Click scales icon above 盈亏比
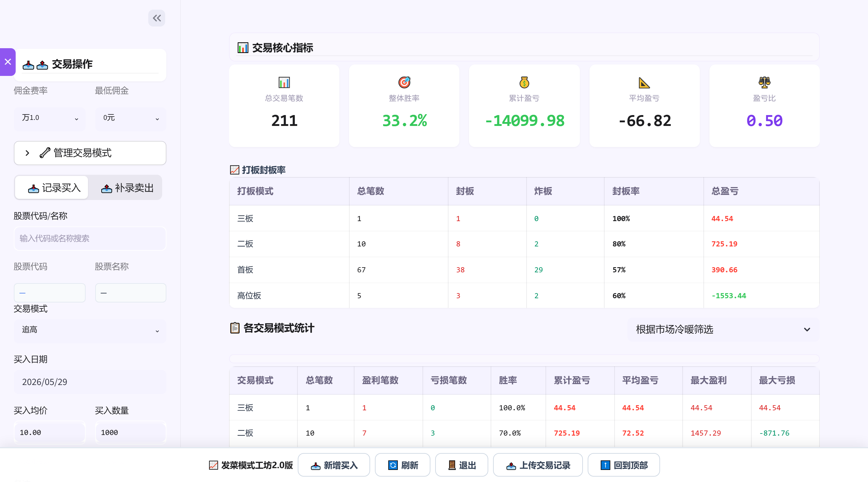The image size is (868, 482). (764, 82)
